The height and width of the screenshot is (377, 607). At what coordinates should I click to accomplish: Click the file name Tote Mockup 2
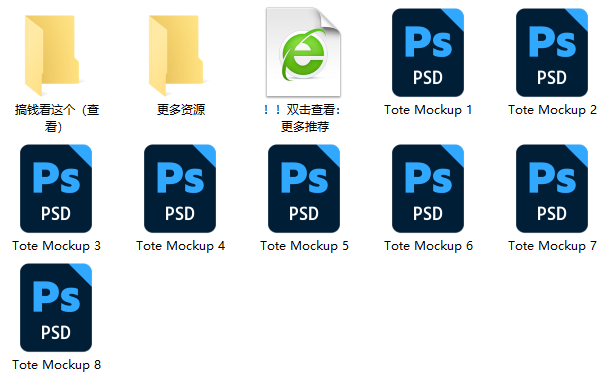tap(552, 110)
